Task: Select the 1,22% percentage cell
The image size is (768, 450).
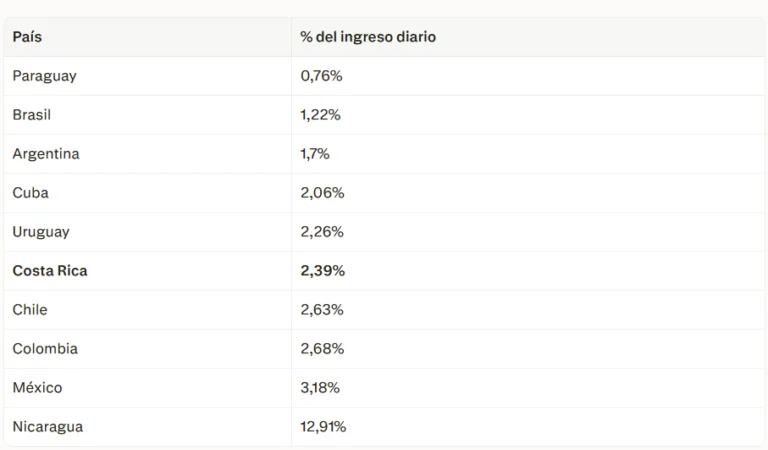Action: 320,115
